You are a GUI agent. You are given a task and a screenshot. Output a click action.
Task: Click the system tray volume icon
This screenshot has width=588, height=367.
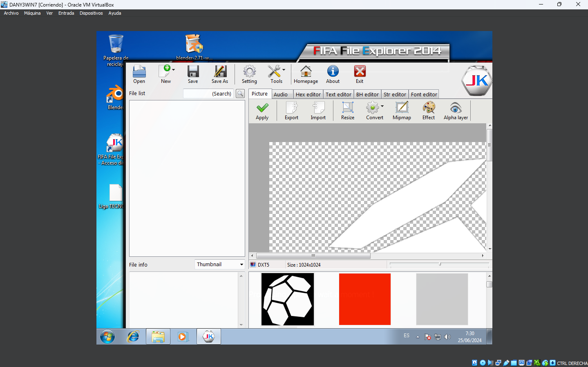tap(447, 337)
